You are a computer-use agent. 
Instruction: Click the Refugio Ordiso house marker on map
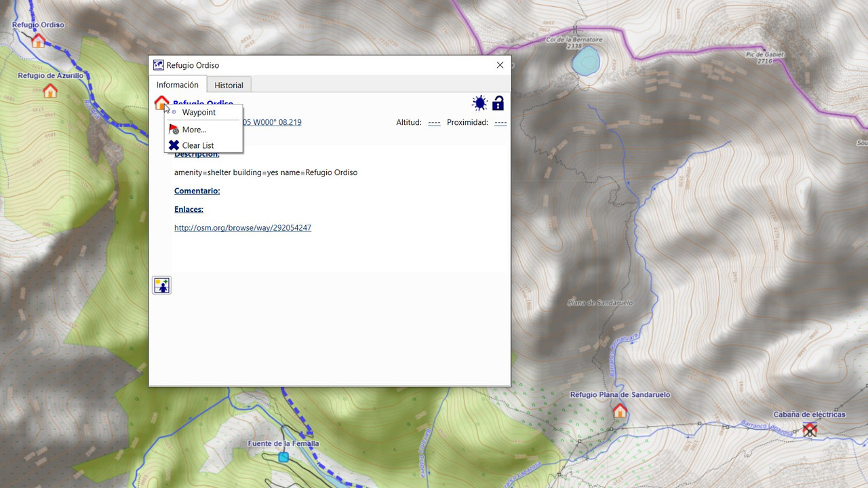point(38,41)
